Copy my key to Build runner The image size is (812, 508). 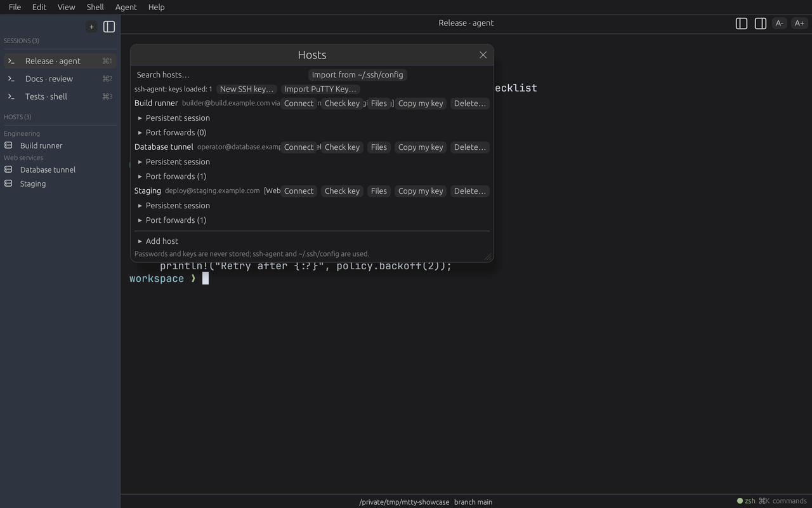pyautogui.click(x=421, y=104)
